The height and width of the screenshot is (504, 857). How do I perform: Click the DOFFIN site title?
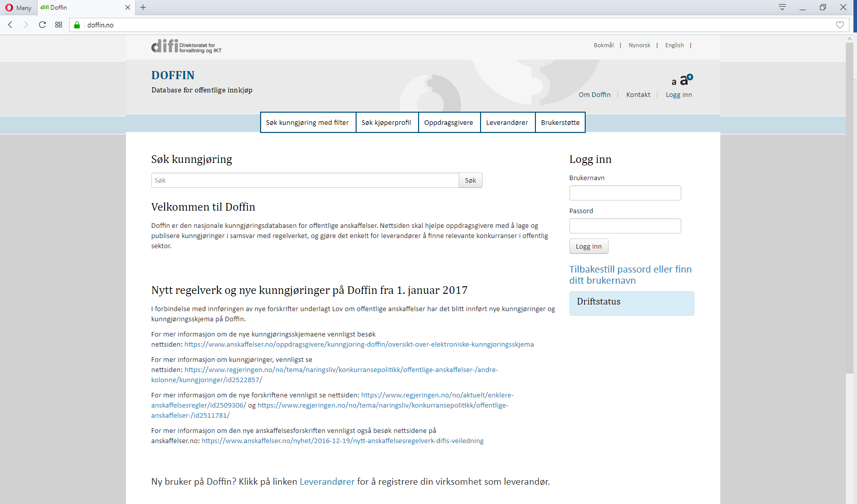(x=173, y=75)
